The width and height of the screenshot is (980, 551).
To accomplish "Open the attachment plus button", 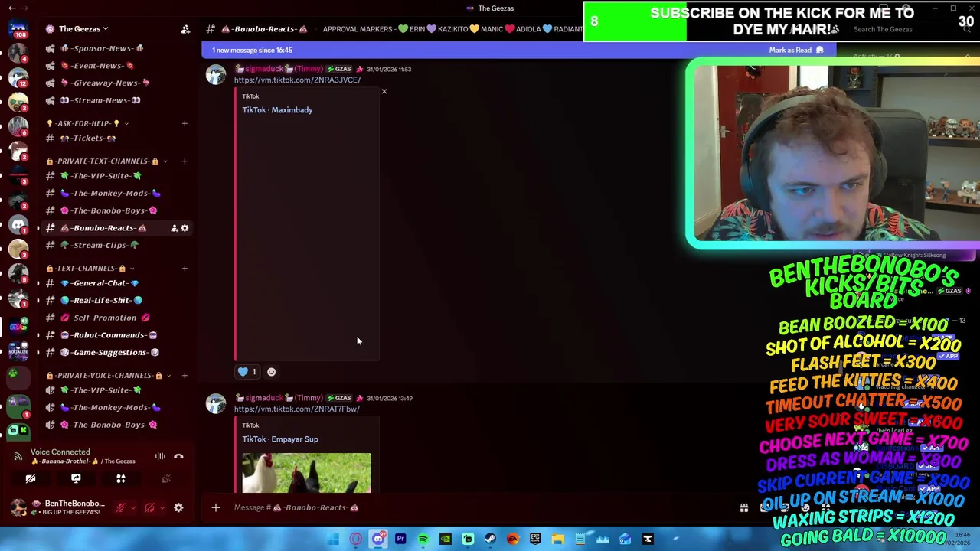I will click(x=216, y=507).
